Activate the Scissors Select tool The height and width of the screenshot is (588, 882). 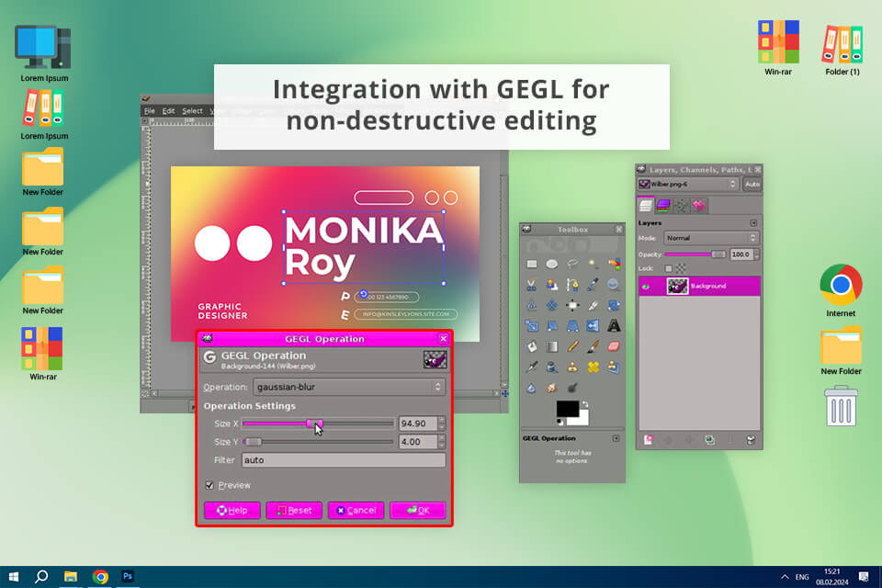tap(532, 285)
